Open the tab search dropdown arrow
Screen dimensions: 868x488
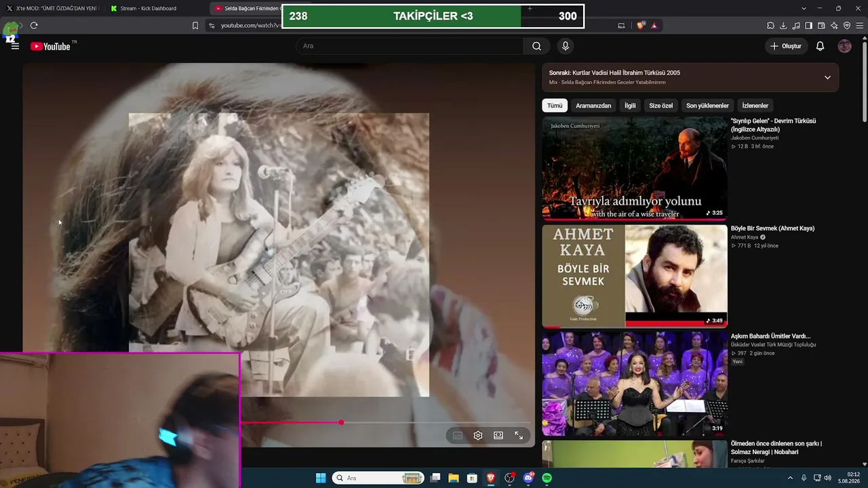coord(804,8)
